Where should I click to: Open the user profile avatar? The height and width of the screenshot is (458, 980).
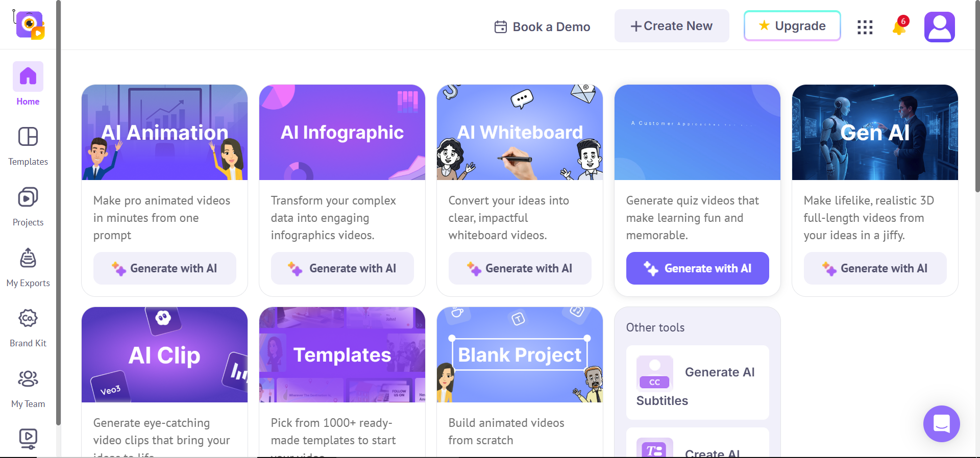[940, 27]
